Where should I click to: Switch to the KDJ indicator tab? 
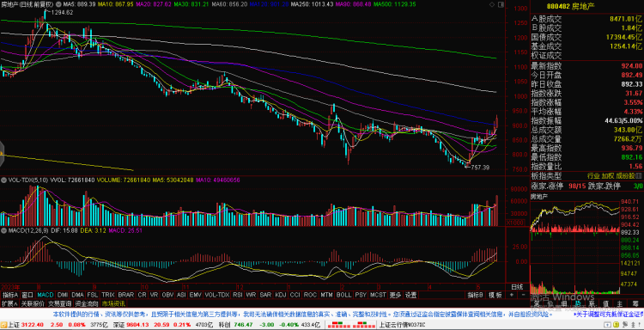(x=281, y=295)
